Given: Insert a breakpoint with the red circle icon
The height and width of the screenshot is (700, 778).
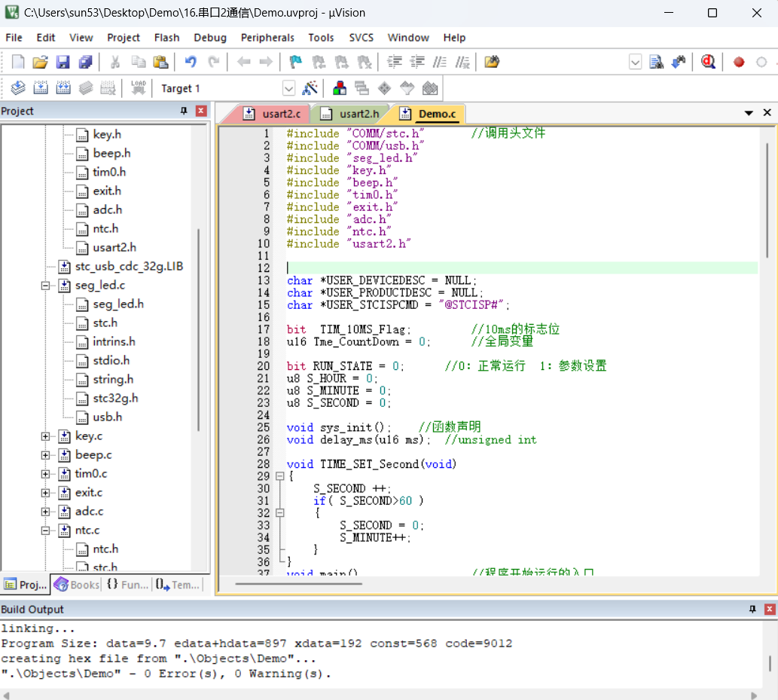Looking at the screenshot, I should point(739,62).
